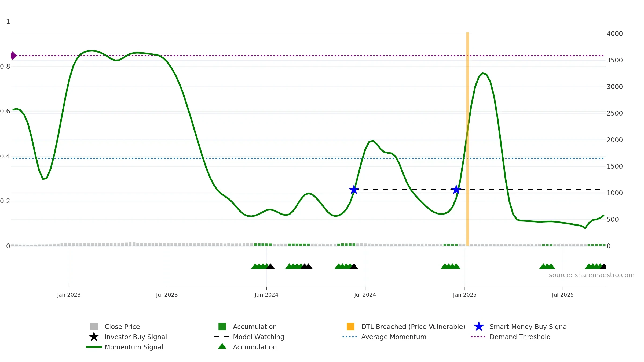644x362 pixels.
Task: Click the gray Close Price legend square
Action: click(x=94, y=327)
